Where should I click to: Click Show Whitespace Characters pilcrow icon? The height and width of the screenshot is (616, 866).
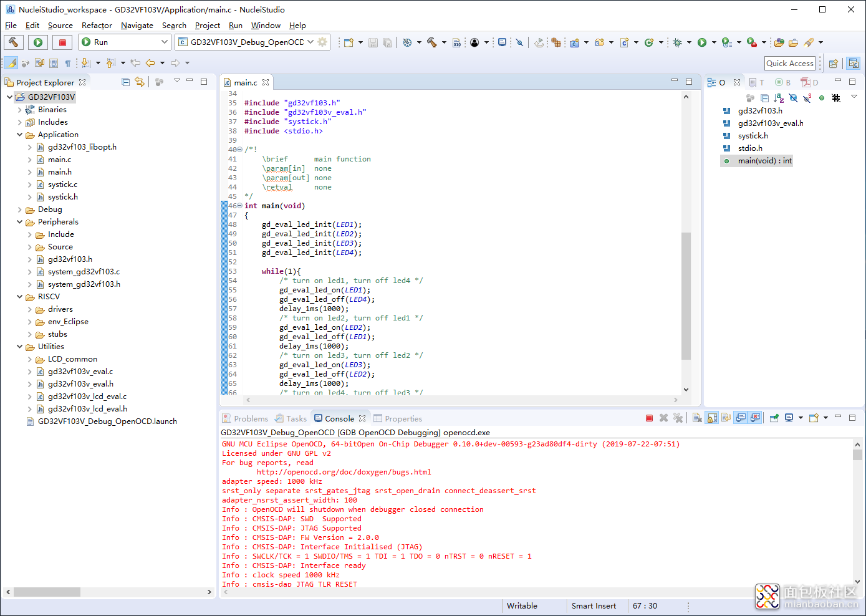[x=68, y=63]
